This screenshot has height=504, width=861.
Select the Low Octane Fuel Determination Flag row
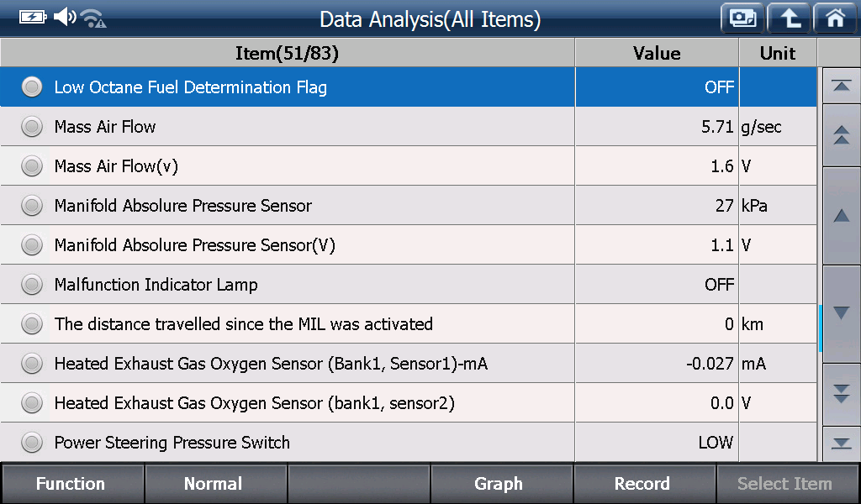408,87
